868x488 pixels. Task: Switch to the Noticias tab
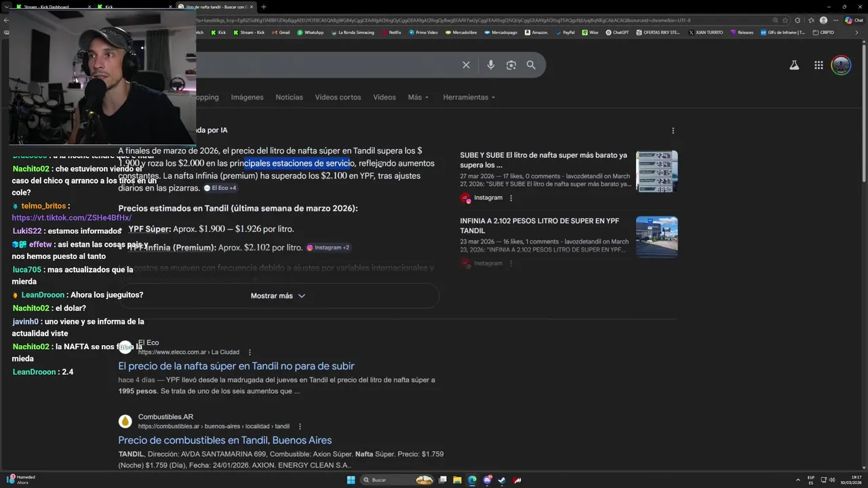click(x=289, y=97)
